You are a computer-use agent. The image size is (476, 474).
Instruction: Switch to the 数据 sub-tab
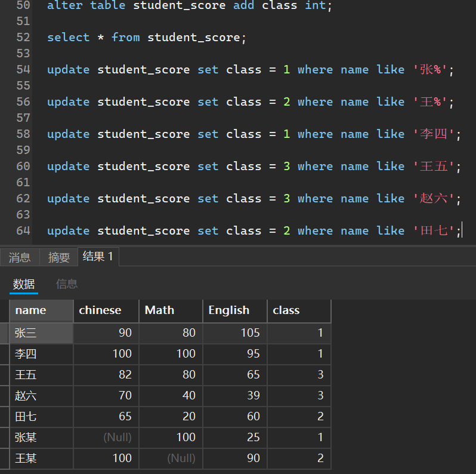24,284
